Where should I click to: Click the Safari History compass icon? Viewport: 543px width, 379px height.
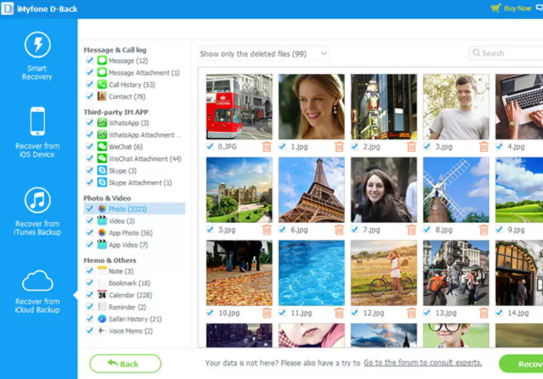(102, 319)
